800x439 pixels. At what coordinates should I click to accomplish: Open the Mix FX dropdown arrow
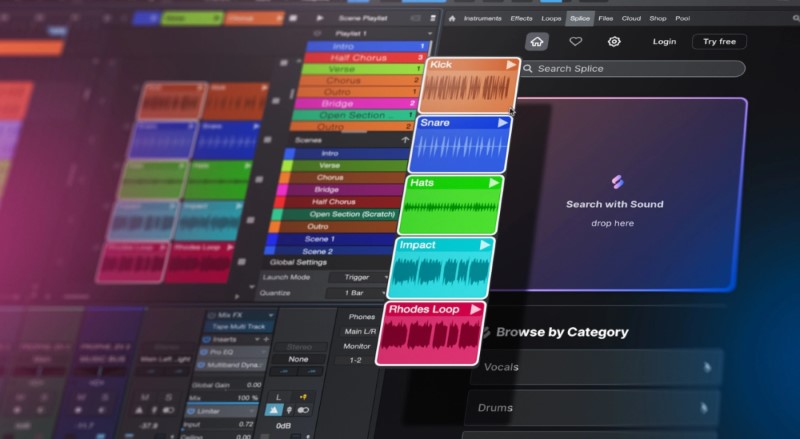270,315
